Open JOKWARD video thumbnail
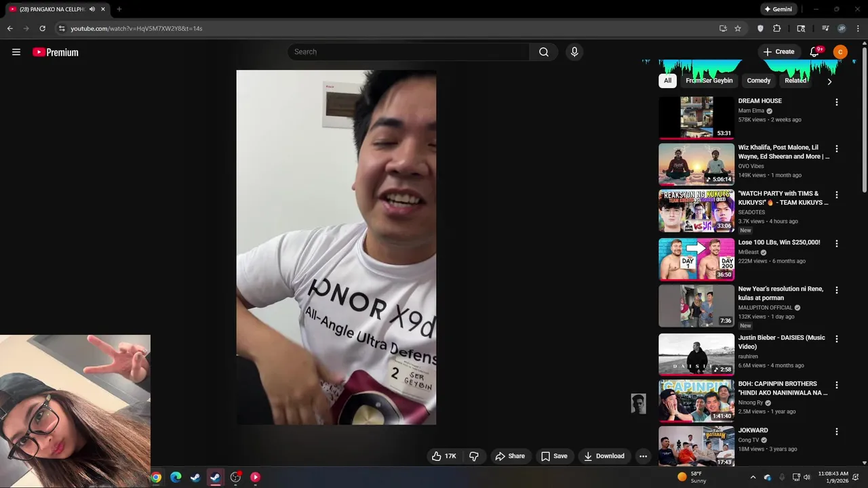The height and width of the screenshot is (488, 868). click(696, 446)
